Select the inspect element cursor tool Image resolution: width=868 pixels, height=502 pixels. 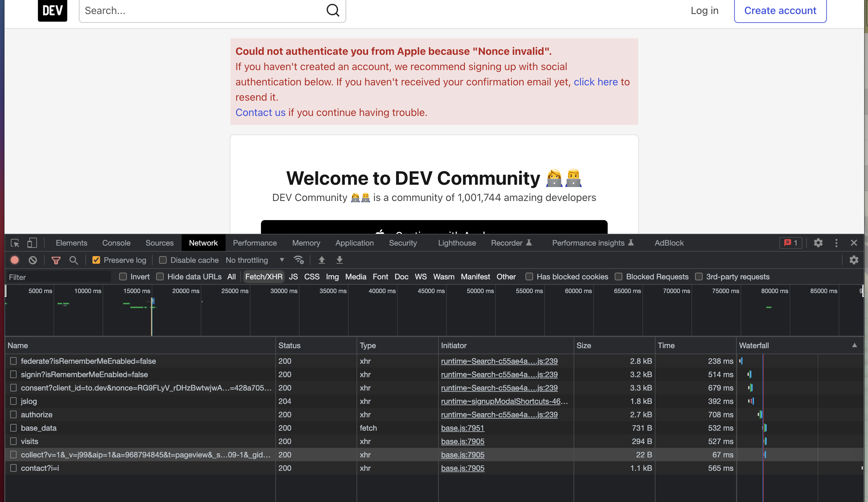[x=14, y=243]
